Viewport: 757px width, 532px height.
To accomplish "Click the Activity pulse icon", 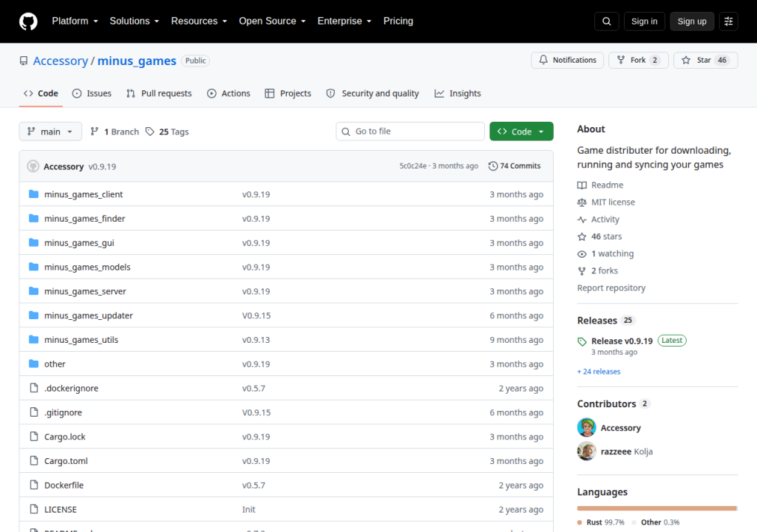I will pyautogui.click(x=582, y=219).
